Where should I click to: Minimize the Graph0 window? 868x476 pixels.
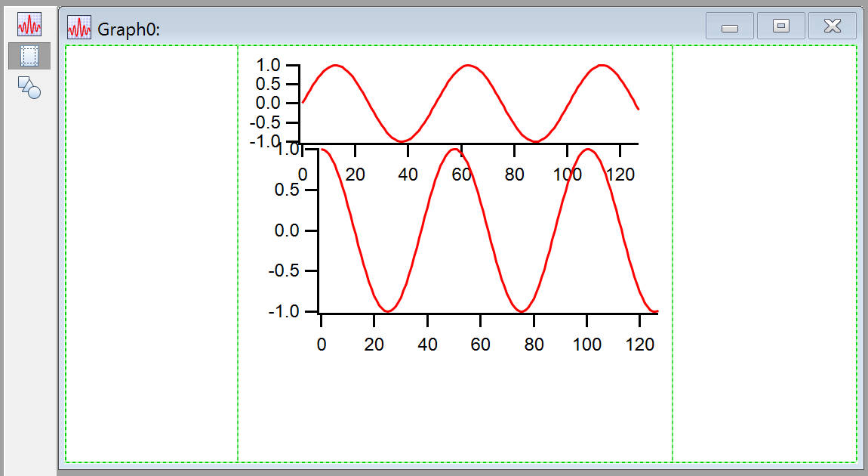(x=729, y=26)
